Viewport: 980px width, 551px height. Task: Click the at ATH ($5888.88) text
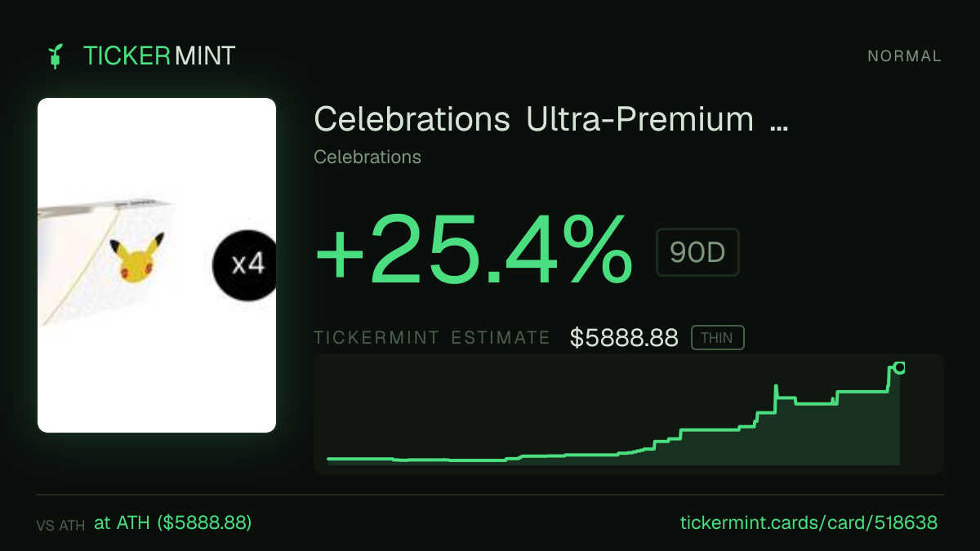point(173,523)
